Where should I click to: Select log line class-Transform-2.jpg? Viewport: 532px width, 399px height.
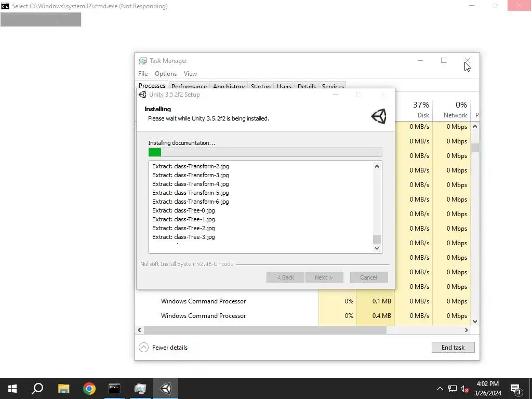190,166
